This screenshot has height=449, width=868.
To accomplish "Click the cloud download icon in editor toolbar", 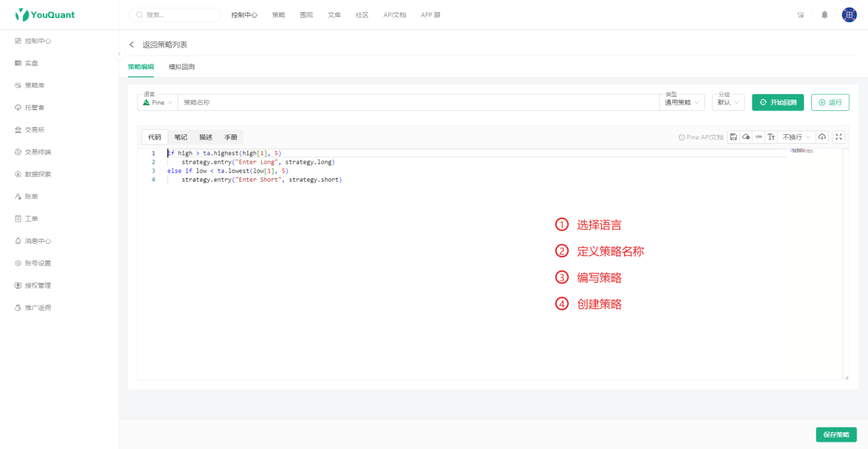I will [822, 137].
